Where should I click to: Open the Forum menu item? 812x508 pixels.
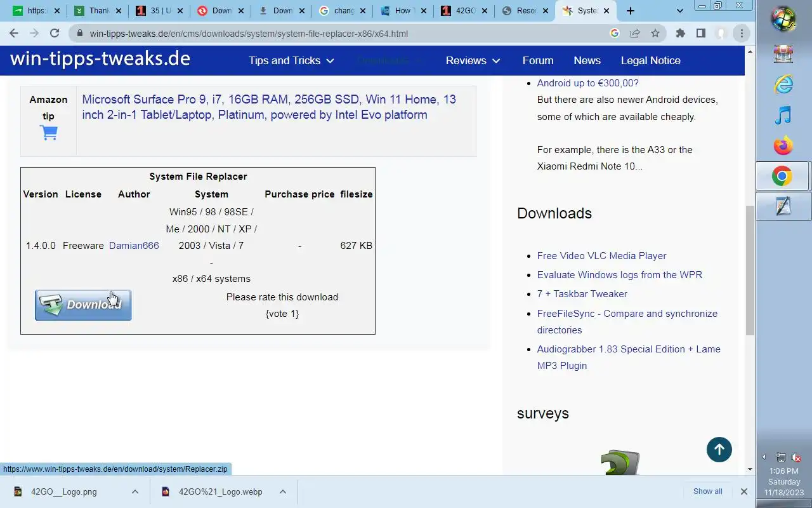click(x=538, y=60)
